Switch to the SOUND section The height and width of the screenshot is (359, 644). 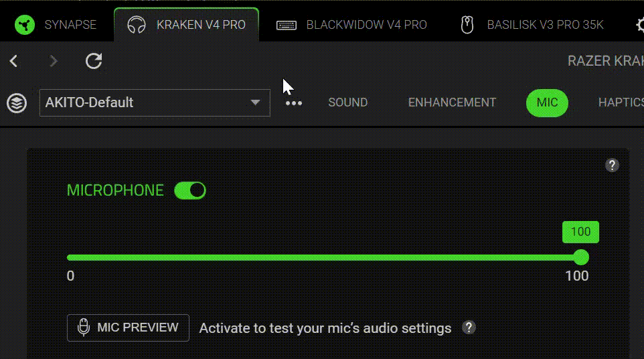348,102
